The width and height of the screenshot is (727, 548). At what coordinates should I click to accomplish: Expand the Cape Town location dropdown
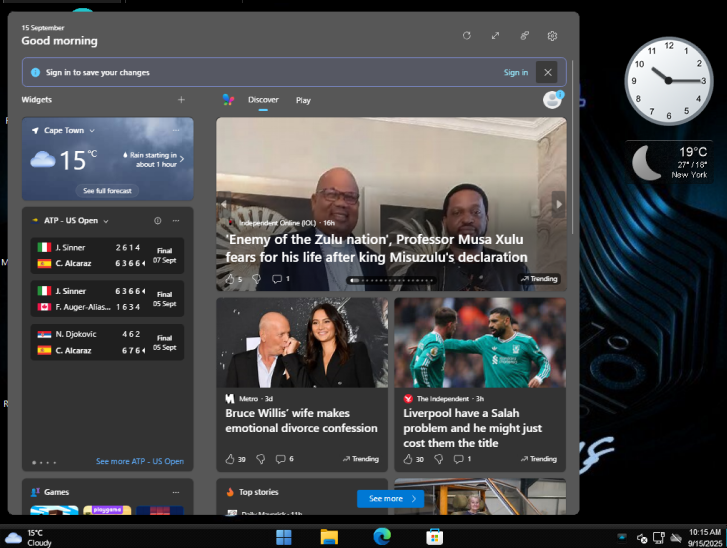coord(92,131)
